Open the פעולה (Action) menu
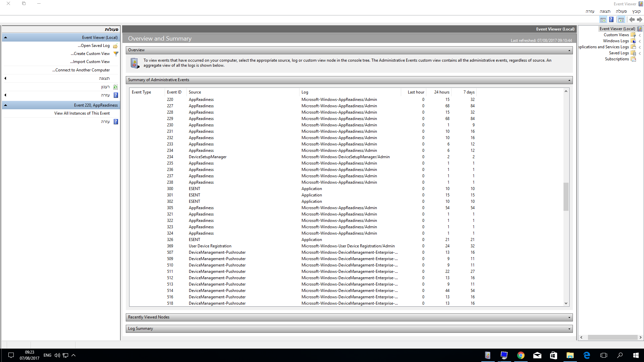 [621, 11]
